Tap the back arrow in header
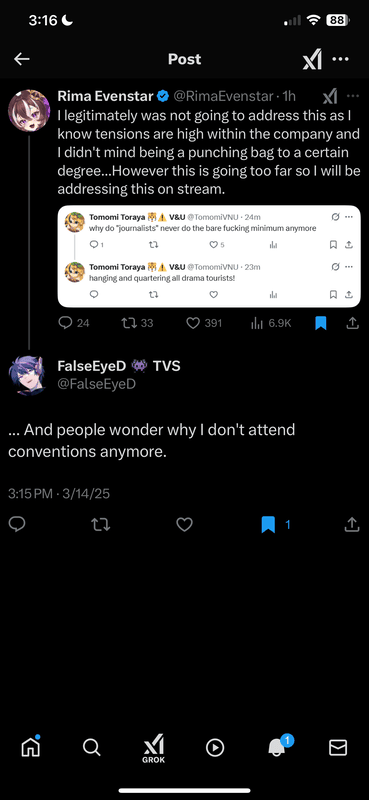 pos(21,59)
